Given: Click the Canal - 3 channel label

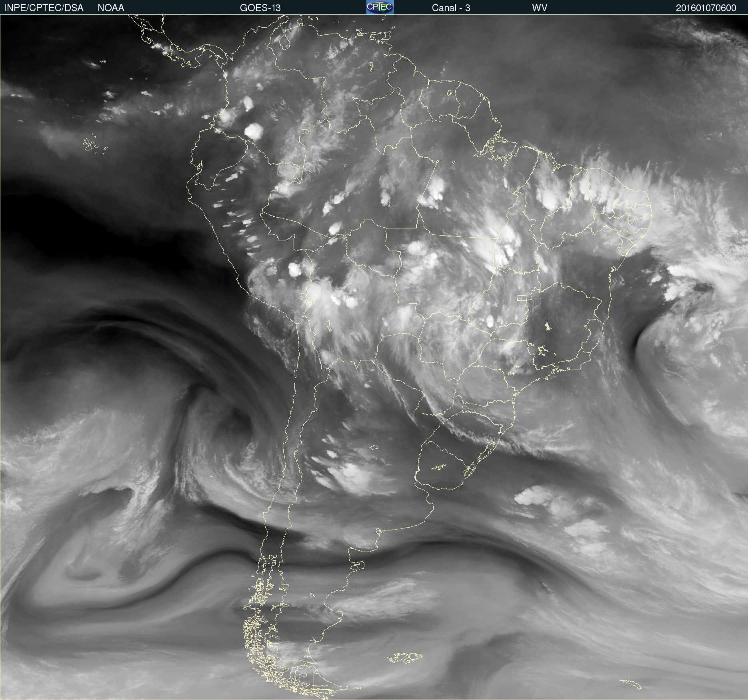Looking at the screenshot, I should click(451, 8).
